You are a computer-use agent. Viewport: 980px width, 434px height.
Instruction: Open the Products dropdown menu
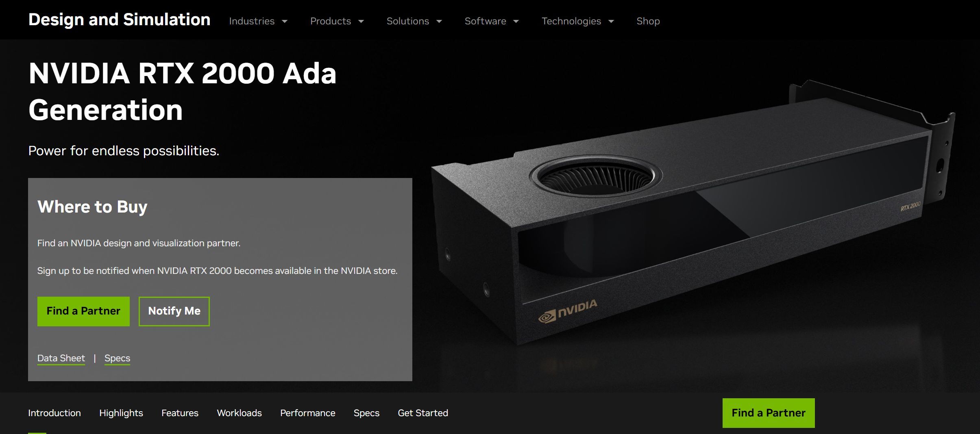point(337,21)
